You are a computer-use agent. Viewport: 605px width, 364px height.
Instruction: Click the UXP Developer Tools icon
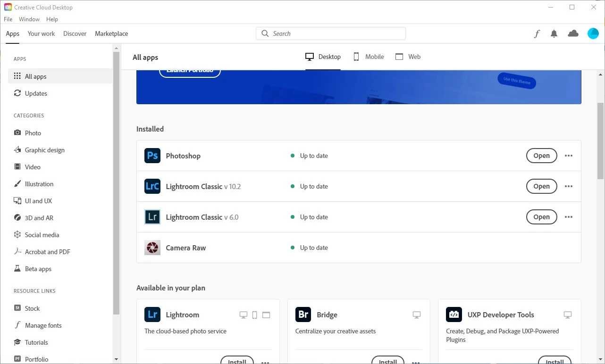tap(454, 314)
